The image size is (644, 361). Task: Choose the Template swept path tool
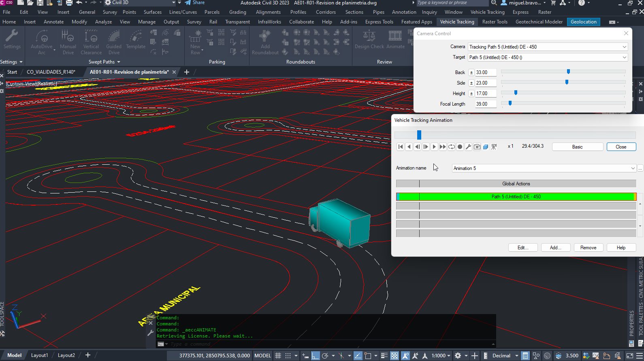(136, 40)
